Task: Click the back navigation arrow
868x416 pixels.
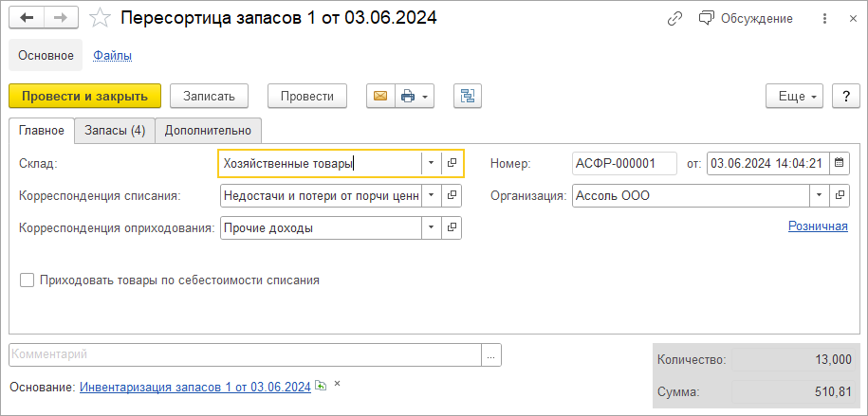Action: [27, 18]
